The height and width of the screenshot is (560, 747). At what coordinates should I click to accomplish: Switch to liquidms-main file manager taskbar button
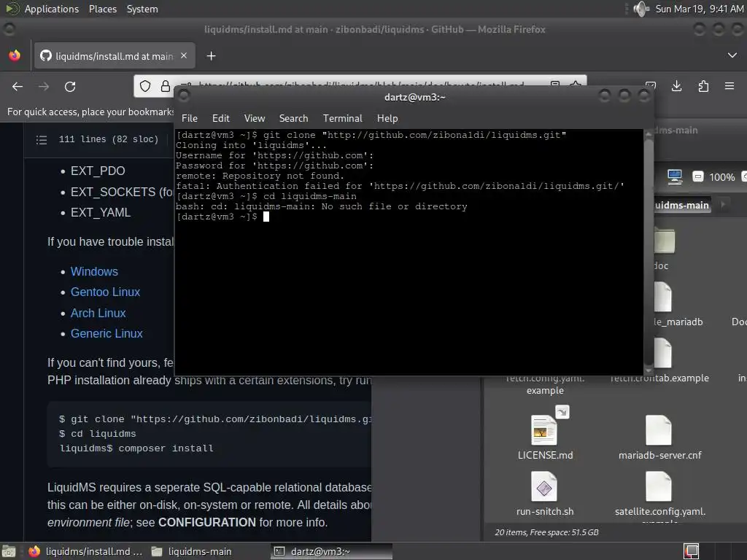[192, 551]
